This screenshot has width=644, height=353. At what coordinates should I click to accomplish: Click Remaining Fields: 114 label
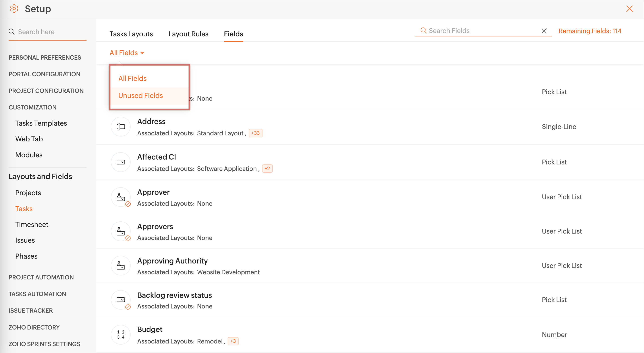pos(590,31)
